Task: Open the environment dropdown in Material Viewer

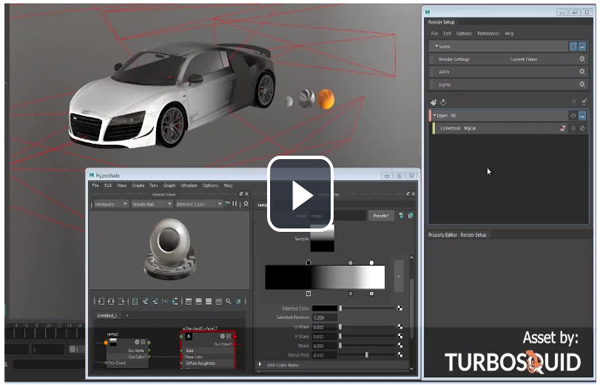Action: coord(199,204)
